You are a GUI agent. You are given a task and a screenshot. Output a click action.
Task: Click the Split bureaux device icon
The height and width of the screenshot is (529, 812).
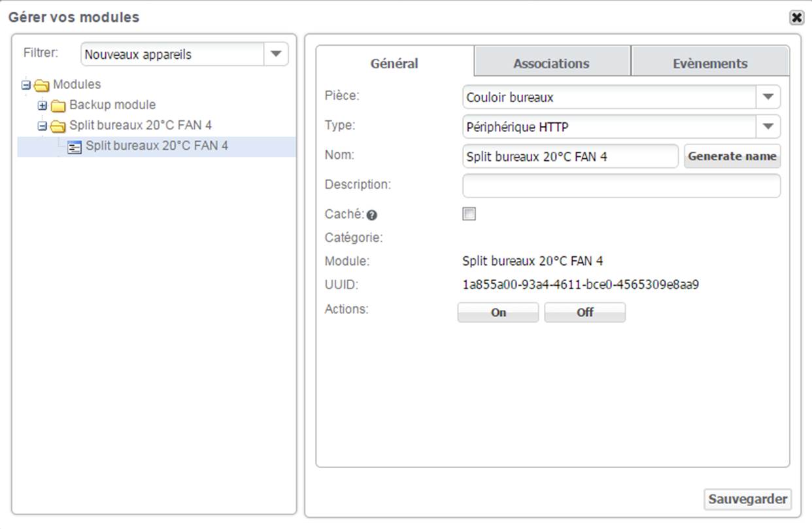point(75,146)
